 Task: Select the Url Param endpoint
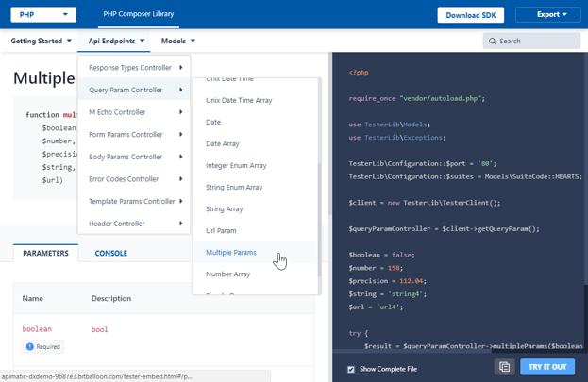(256, 230)
